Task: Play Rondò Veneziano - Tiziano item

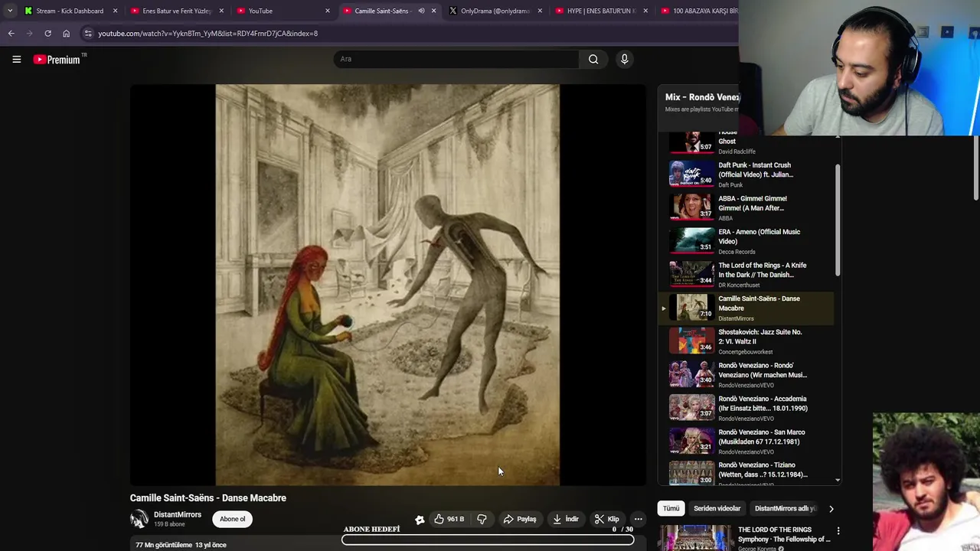Action: [746, 473]
